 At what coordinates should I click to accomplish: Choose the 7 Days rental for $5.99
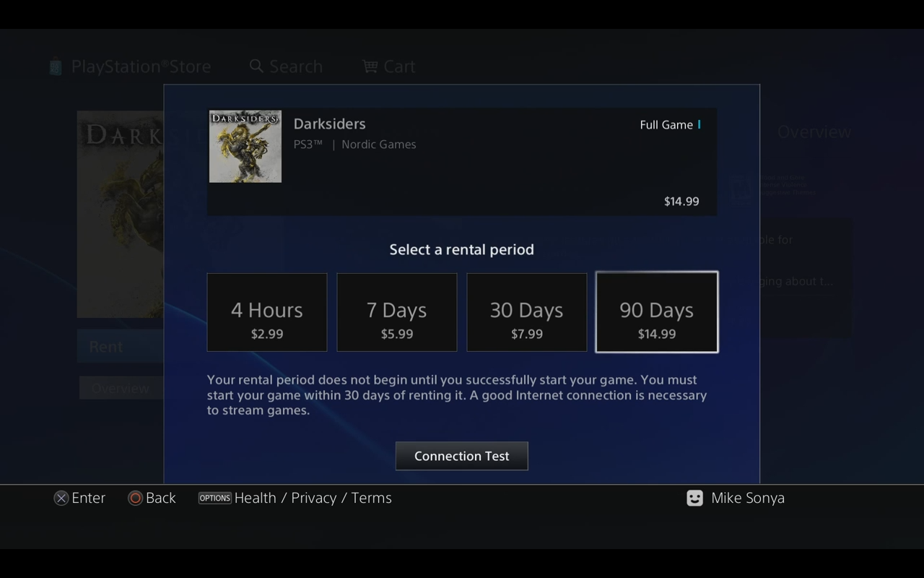coord(397,312)
